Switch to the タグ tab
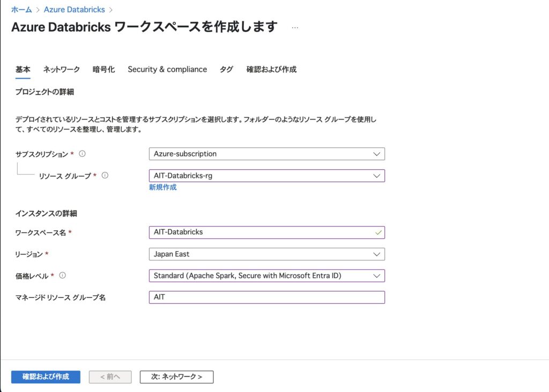The image size is (549, 392). tap(227, 70)
